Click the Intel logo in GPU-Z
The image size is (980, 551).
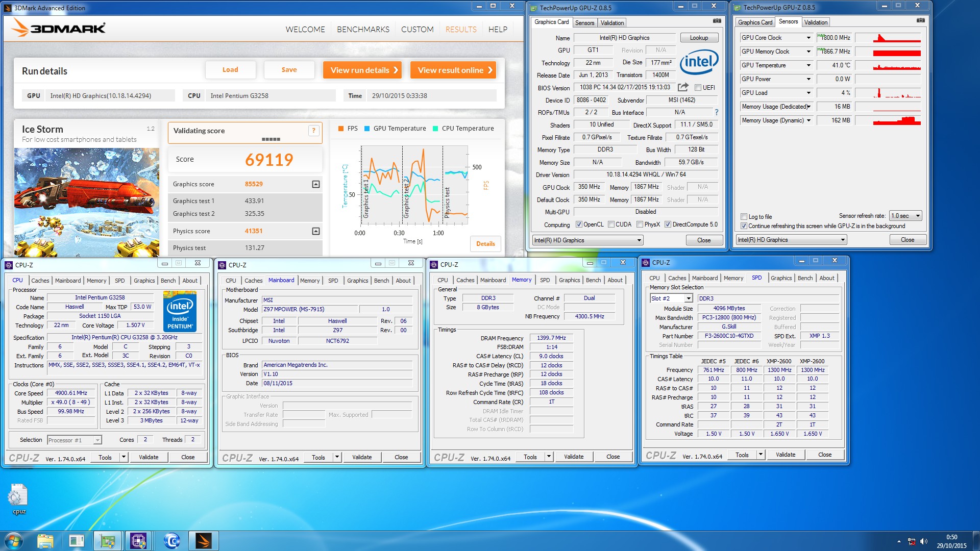[699, 62]
